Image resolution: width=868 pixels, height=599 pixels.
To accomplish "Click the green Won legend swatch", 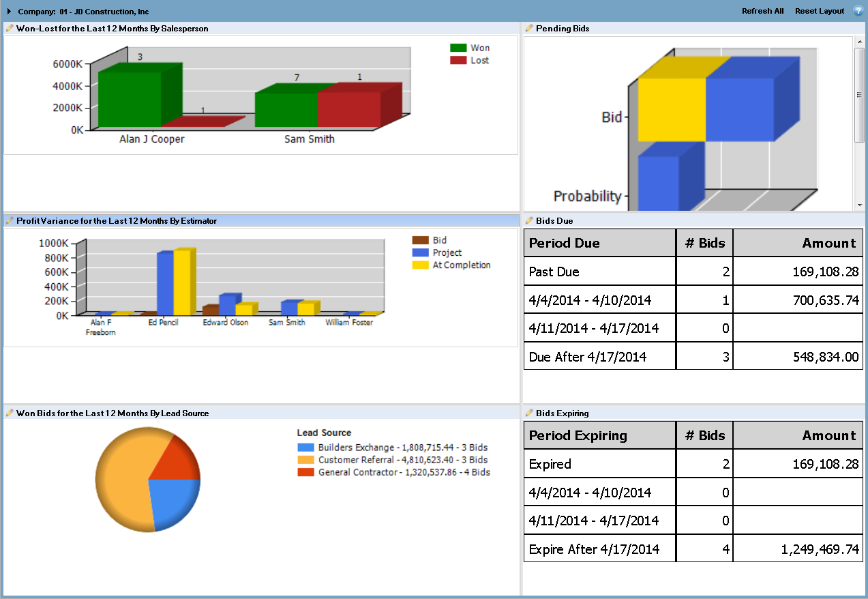I will pyautogui.click(x=458, y=48).
